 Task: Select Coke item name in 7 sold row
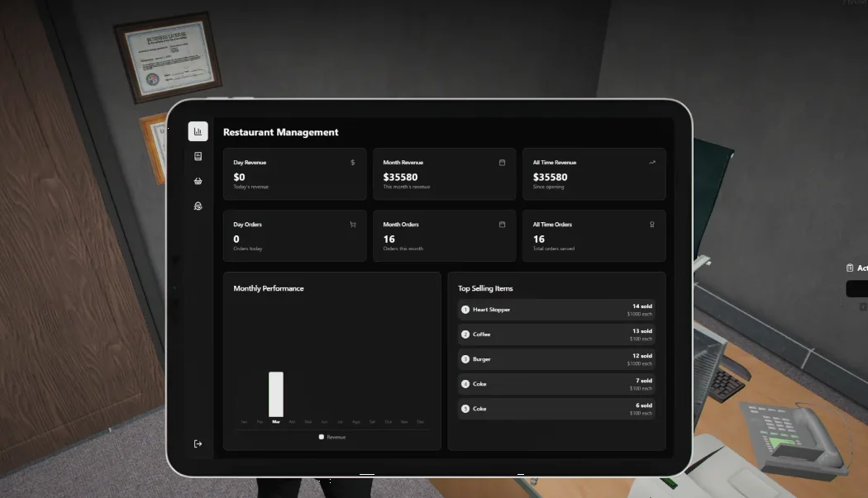tap(479, 384)
